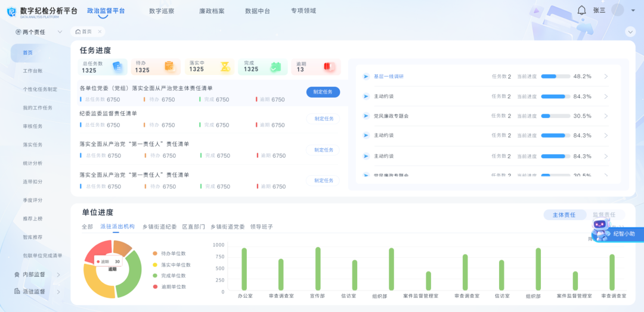
Task: Select the 区直部门 tab
Action: [x=194, y=227]
